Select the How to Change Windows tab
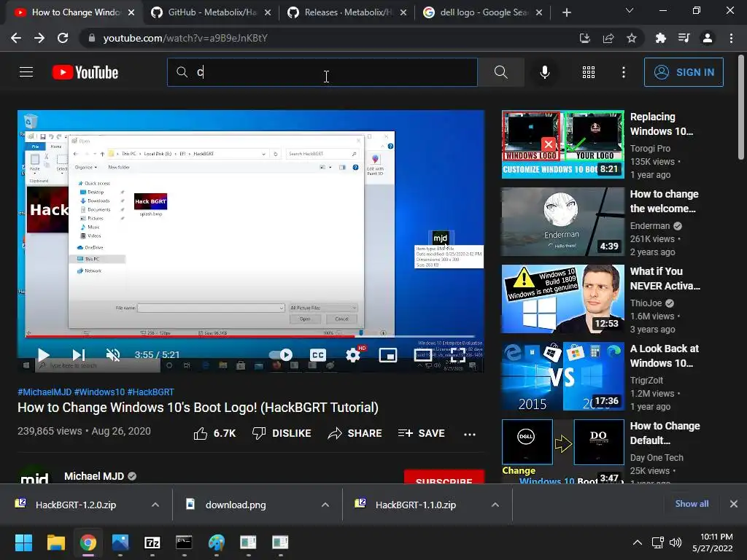This screenshot has width=747, height=560. pos(74,12)
